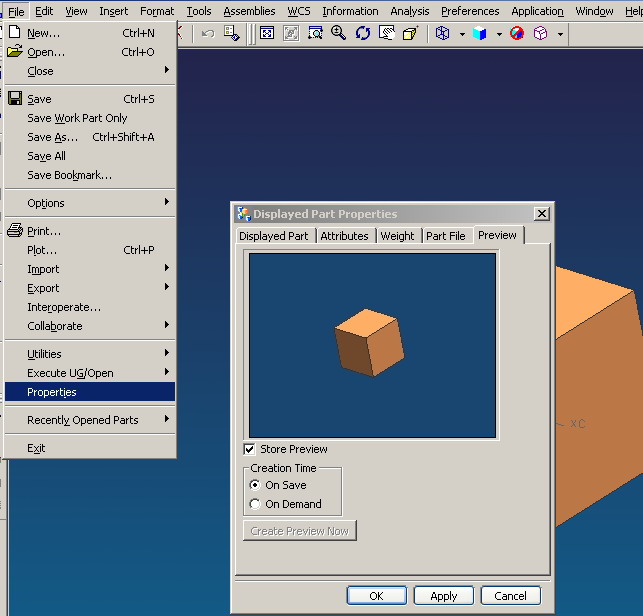The height and width of the screenshot is (616, 643).
Task: Choose Save All in File menu
Action: tap(90, 156)
